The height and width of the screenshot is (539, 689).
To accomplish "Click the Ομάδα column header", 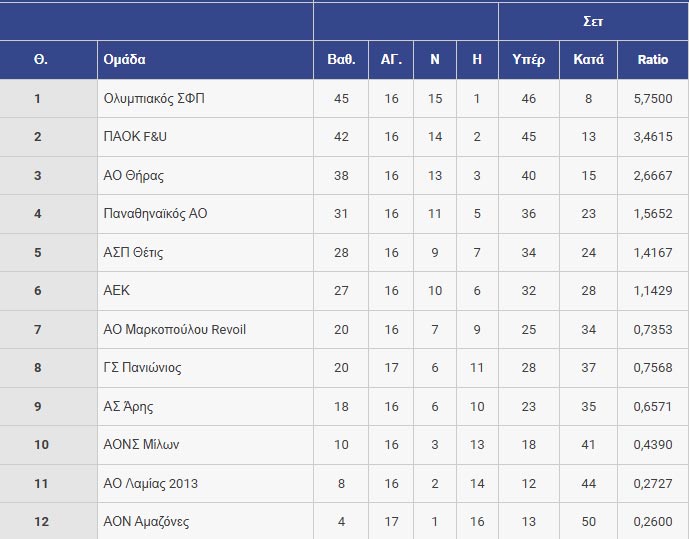I will [x=125, y=60].
